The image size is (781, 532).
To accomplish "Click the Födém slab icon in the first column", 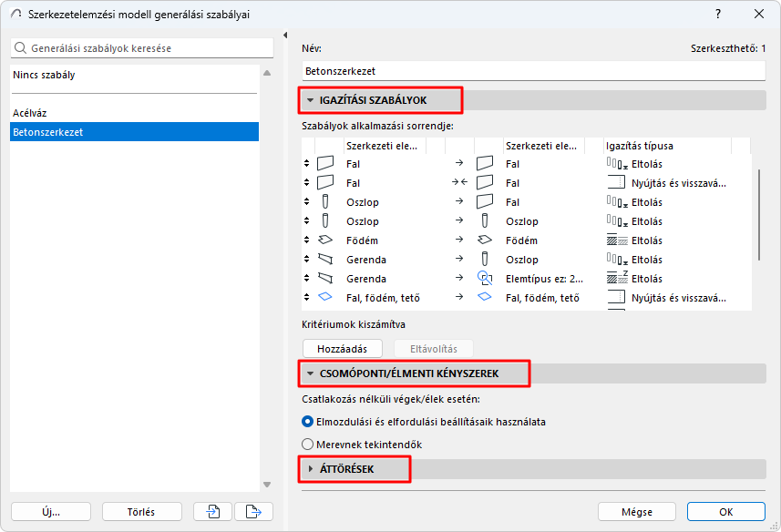I will (x=325, y=240).
